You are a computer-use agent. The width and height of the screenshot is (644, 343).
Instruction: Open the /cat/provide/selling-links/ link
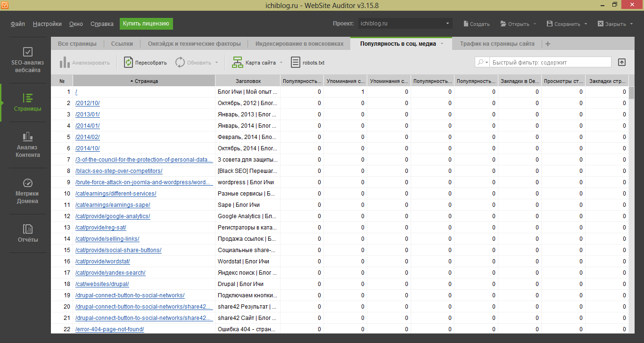[107, 239]
